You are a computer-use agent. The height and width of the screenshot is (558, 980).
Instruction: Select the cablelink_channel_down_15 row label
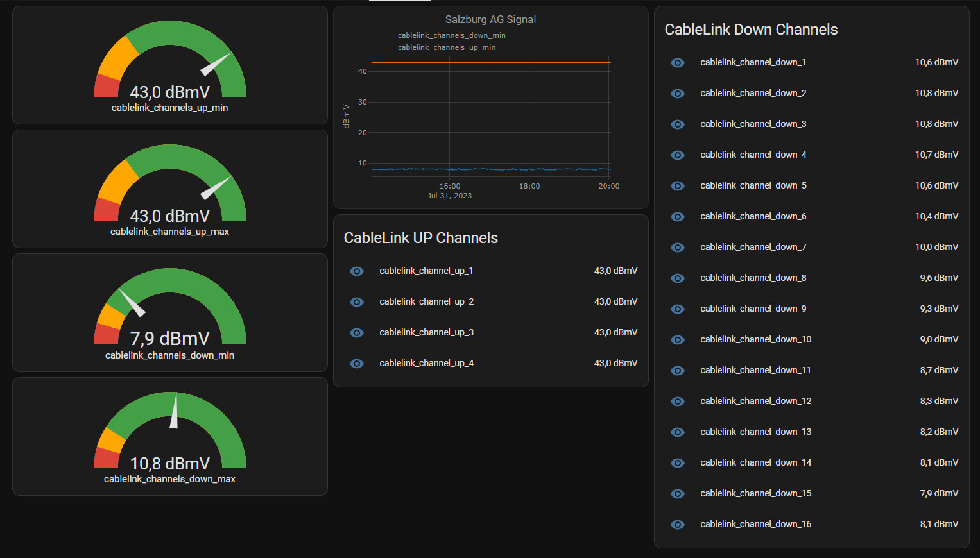click(x=755, y=493)
